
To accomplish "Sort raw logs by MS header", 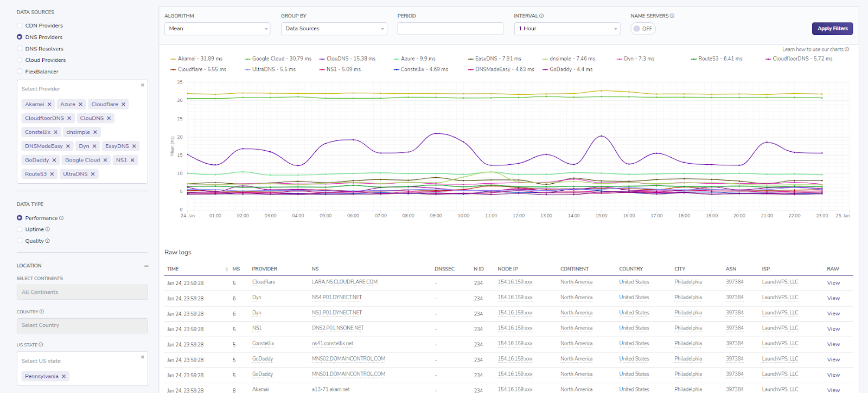I will tap(236, 269).
